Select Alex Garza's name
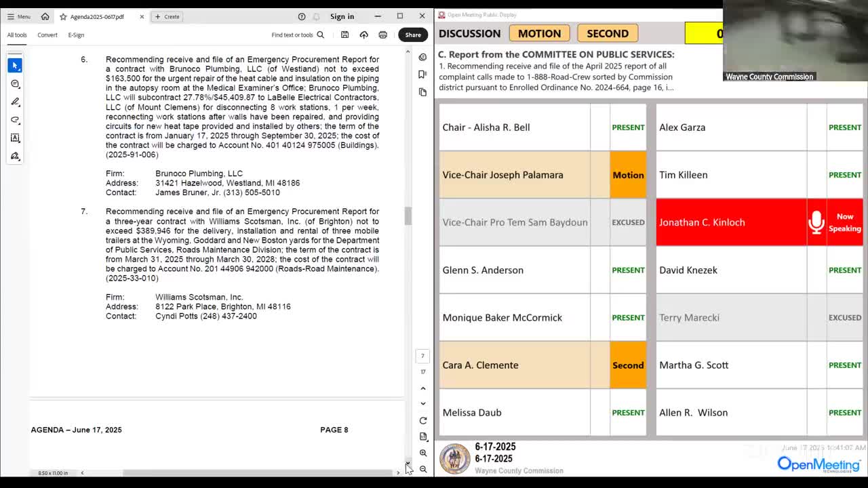Image resolution: width=868 pixels, height=488 pixels. click(x=682, y=127)
